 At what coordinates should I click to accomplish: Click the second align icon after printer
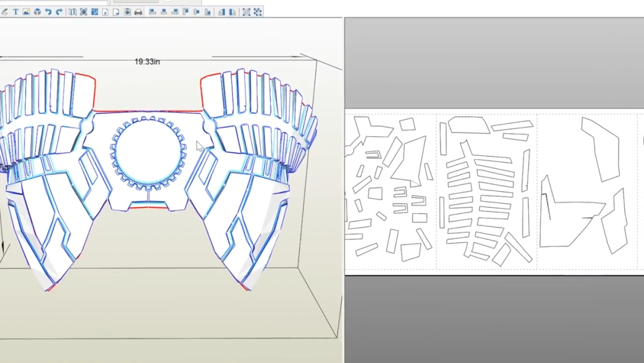tap(164, 12)
